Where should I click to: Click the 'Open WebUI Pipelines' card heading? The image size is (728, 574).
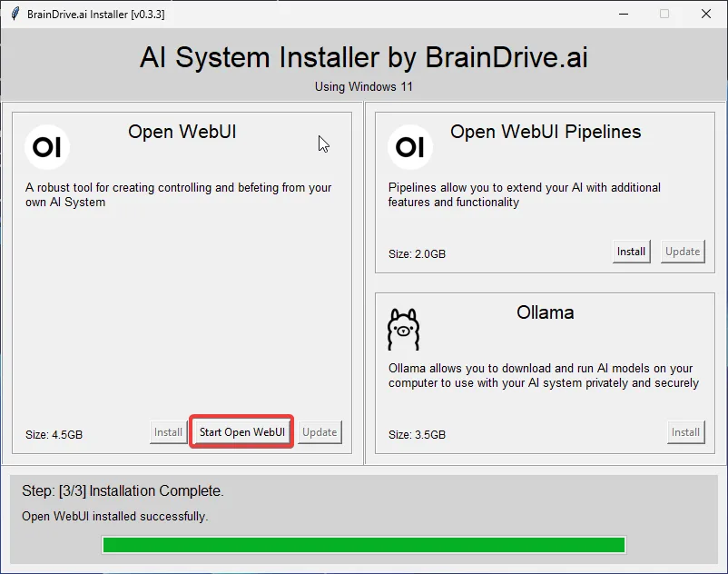coord(546,132)
